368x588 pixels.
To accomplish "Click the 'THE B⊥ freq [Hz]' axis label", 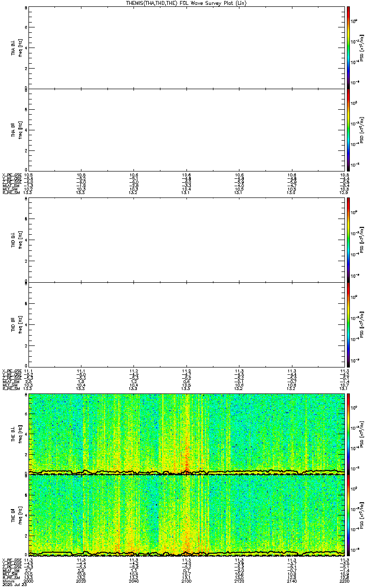I will click(16, 434).
